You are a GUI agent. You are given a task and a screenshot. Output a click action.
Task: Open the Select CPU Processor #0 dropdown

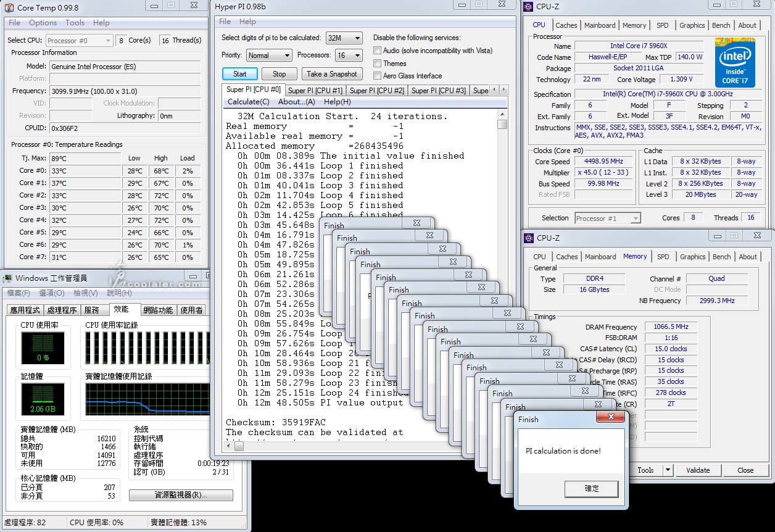80,41
